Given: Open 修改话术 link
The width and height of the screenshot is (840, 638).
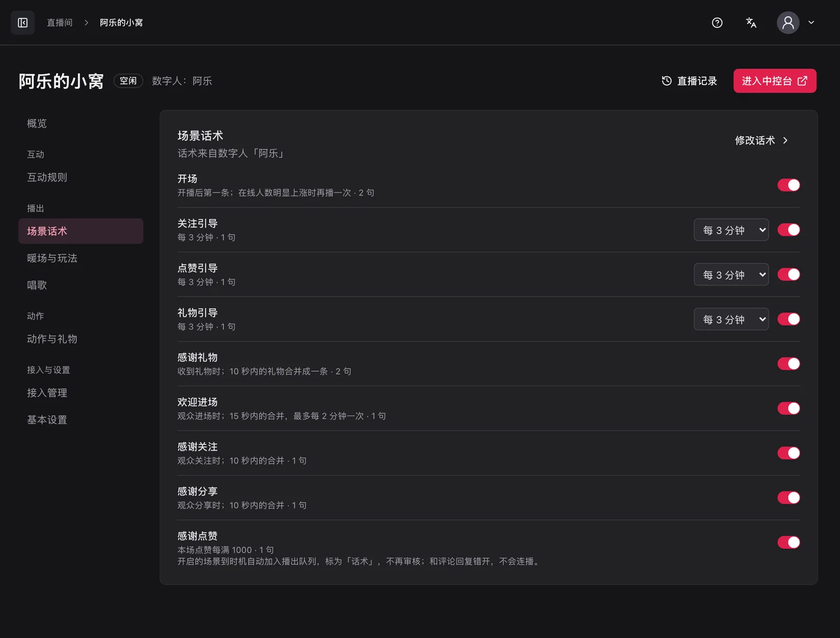Looking at the screenshot, I should 762,140.
